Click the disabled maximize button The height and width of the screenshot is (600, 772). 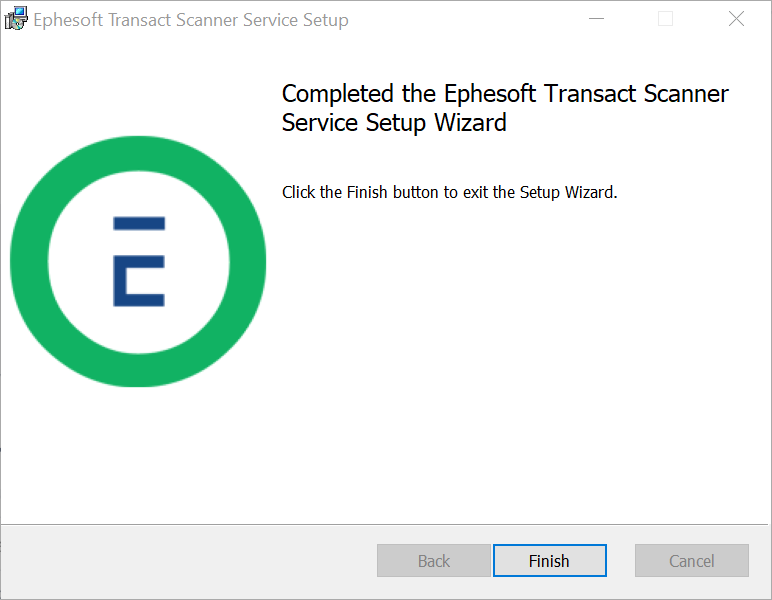click(665, 19)
